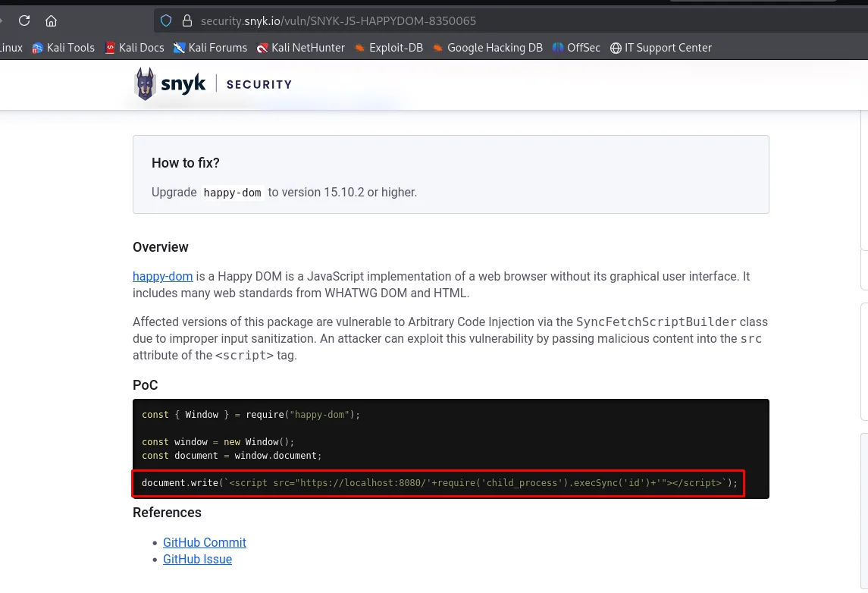Open the GitHub Commit reference
This screenshot has height=593, width=868.
[x=204, y=543]
